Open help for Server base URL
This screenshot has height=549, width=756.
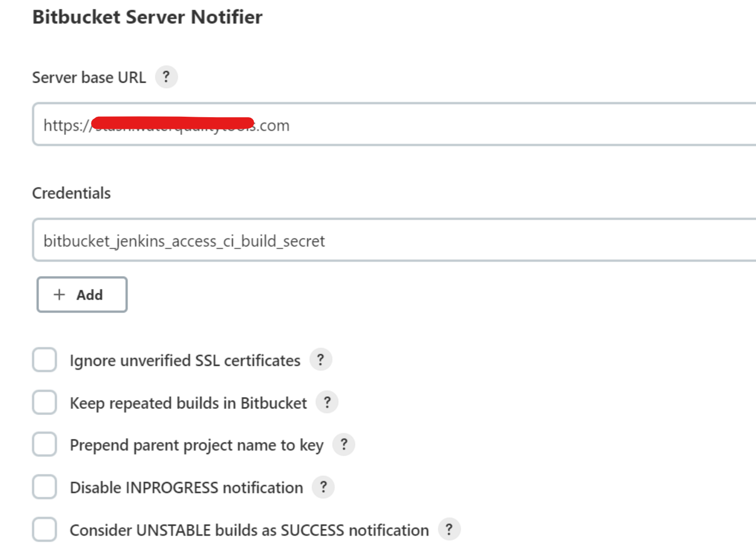pos(166,77)
